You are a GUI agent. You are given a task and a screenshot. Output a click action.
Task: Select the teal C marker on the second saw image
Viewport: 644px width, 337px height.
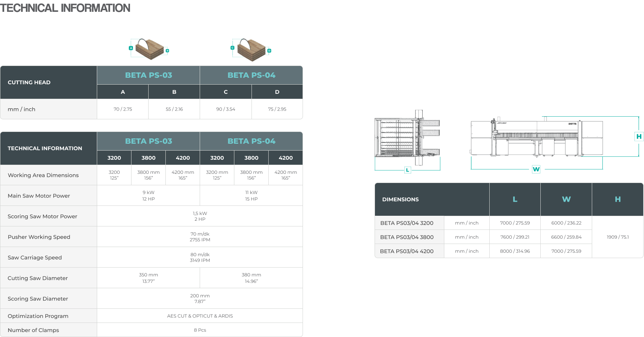232,48
